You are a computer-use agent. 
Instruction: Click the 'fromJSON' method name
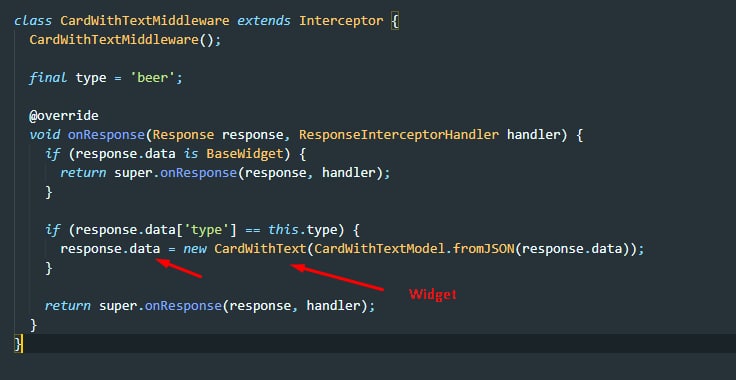click(x=483, y=249)
